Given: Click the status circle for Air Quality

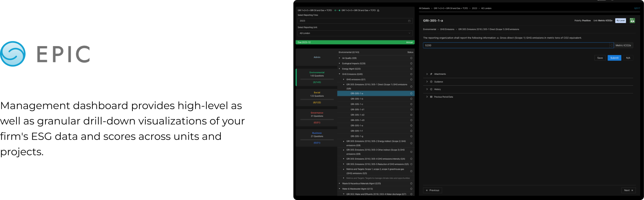Looking at the screenshot, I should point(411,58).
